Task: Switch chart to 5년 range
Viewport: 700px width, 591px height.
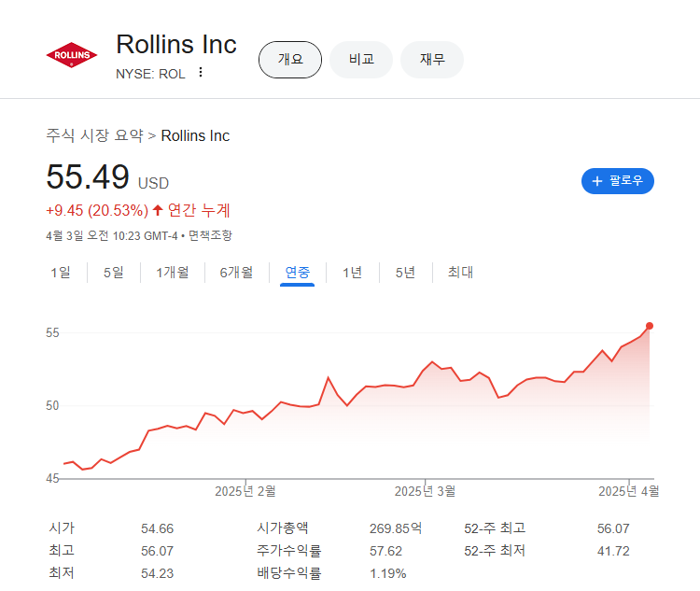Action: (405, 273)
